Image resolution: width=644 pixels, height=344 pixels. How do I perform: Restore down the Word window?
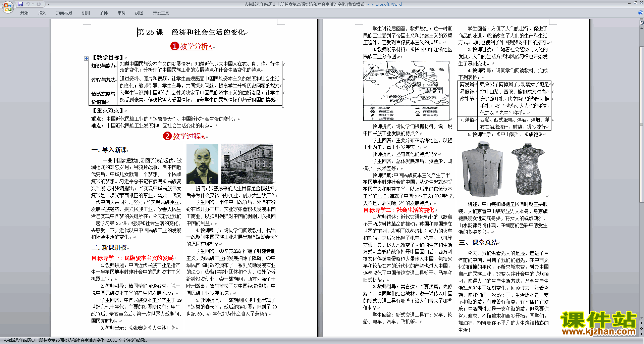coord(635,3)
